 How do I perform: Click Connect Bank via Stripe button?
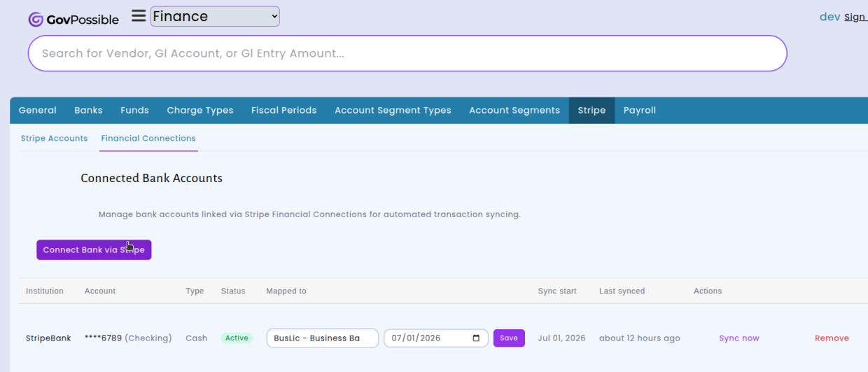click(x=94, y=250)
